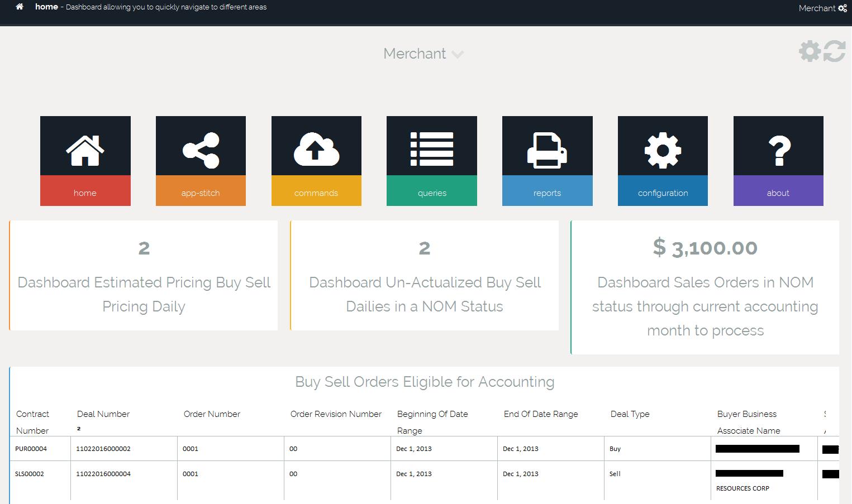Click the home breadcrumb in the header
Image resolution: width=852 pixels, height=504 pixels.
coord(46,7)
